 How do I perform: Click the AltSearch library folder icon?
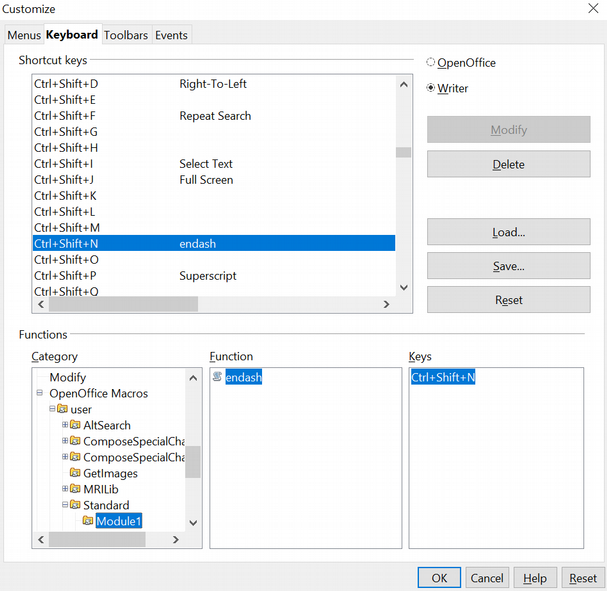pyautogui.click(x=75, y=425)
